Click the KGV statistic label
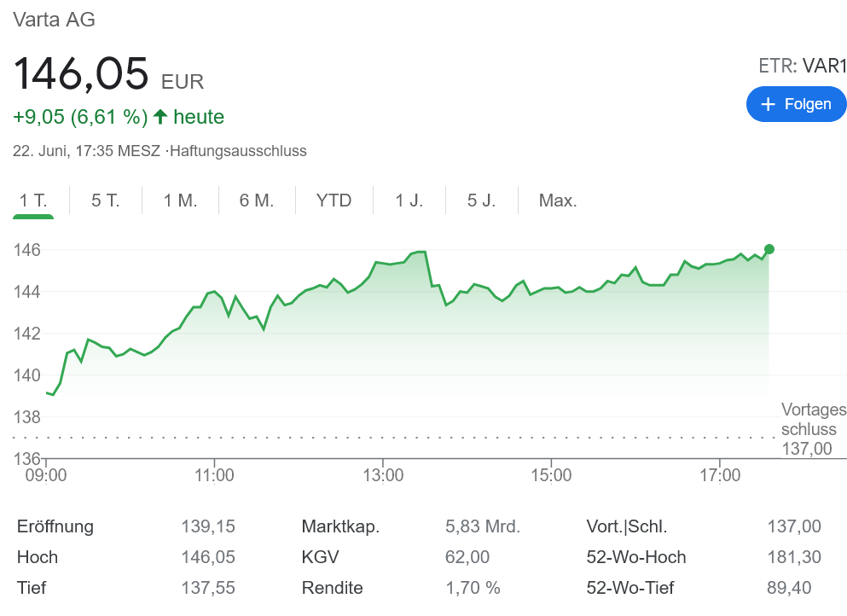This screenshot has height=616, width=847. [320, 557]
